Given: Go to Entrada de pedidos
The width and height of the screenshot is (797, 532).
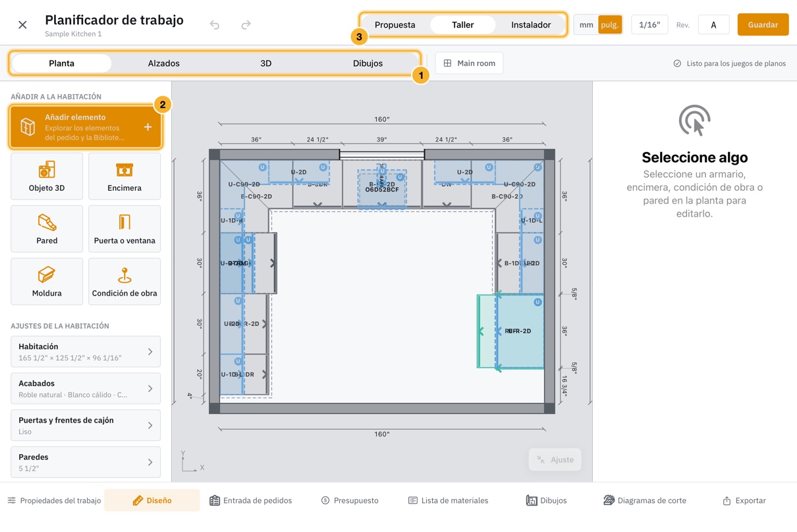Looking at the screenshot, I should (250, 500).
